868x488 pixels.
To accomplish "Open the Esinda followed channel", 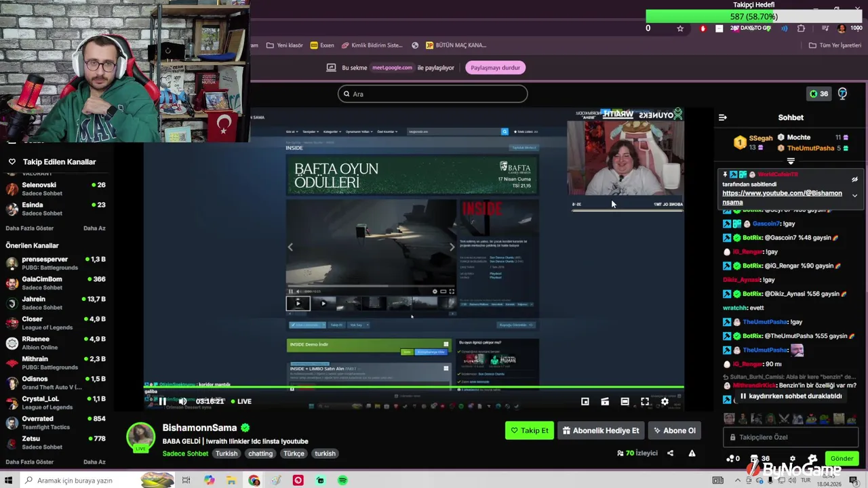I will pos(56,209).
